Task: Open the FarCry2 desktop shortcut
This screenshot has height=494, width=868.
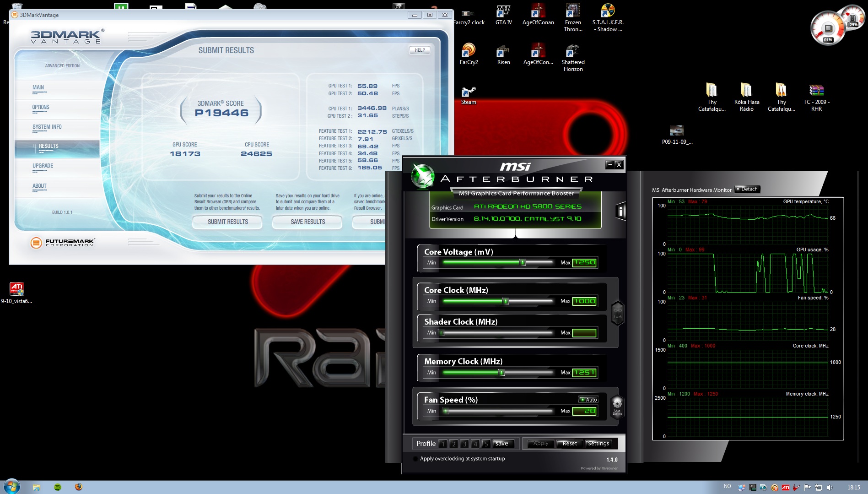Action: [x=469, y=54]
